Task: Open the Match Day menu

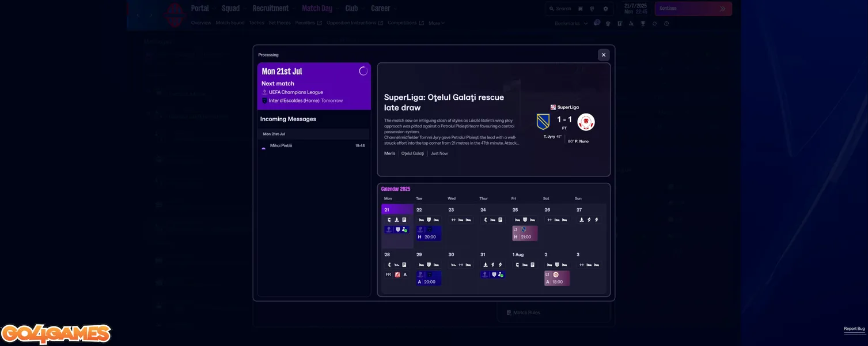Action: (x=317, y=9)
